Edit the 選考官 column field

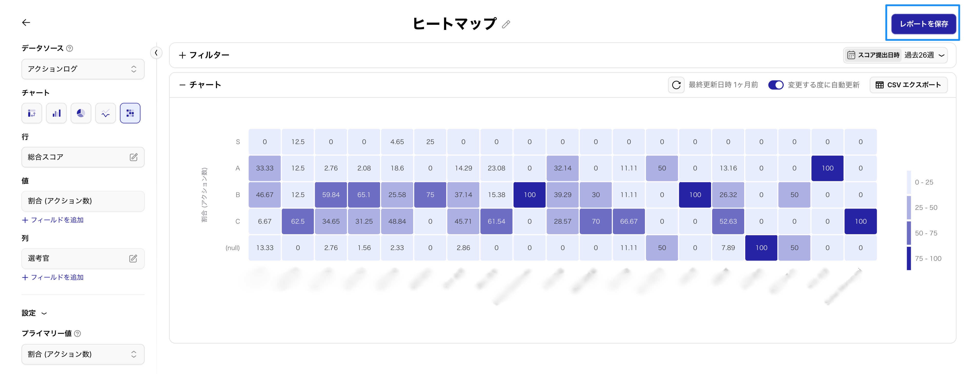point(133,259)
